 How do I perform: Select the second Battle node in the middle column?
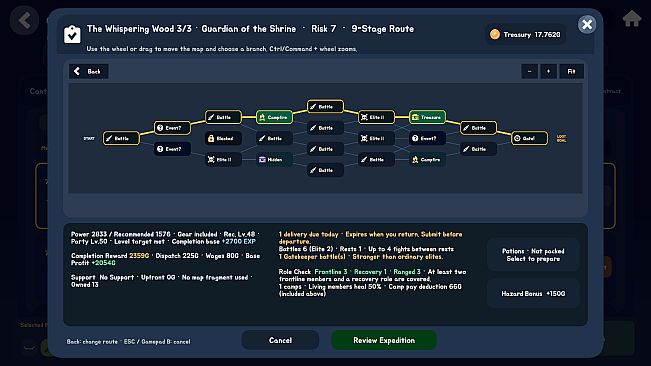tap(326, 128)
